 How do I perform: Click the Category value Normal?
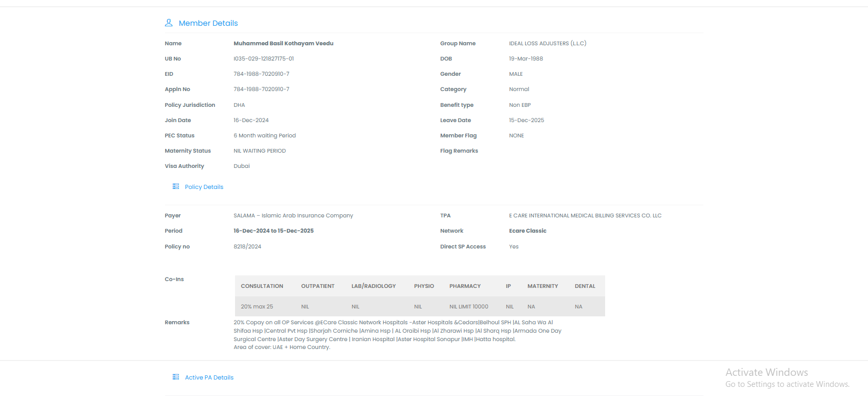coord(519,89)
